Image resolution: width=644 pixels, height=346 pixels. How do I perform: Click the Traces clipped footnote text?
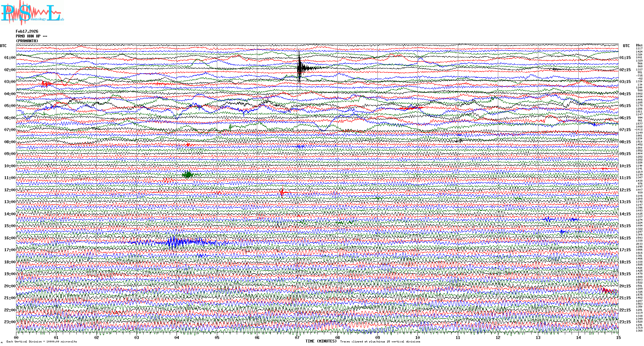380,342
